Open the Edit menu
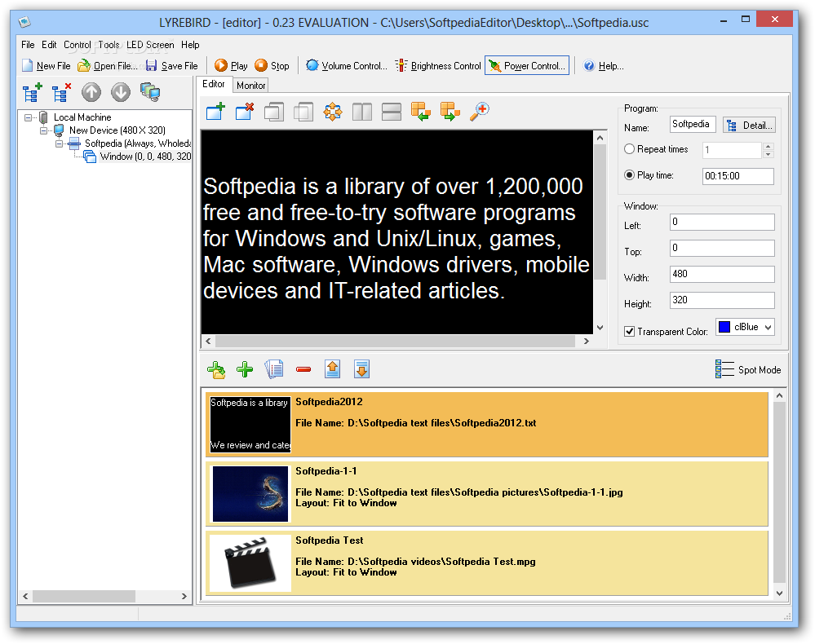Viewport: 815px width, 644px height. click(x=49, y=45)
